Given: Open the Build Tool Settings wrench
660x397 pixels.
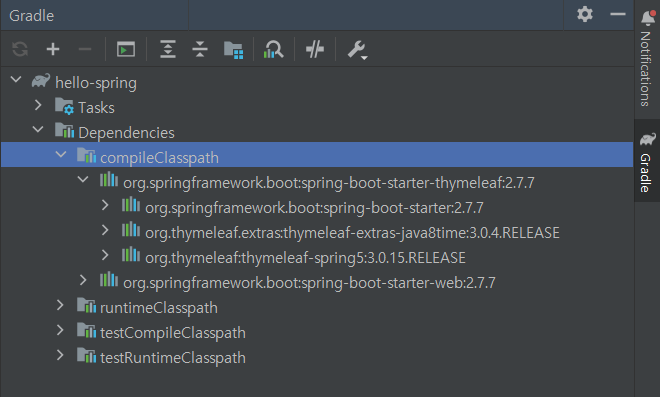Looking at the screenshot, I should (x=357, y=50).
